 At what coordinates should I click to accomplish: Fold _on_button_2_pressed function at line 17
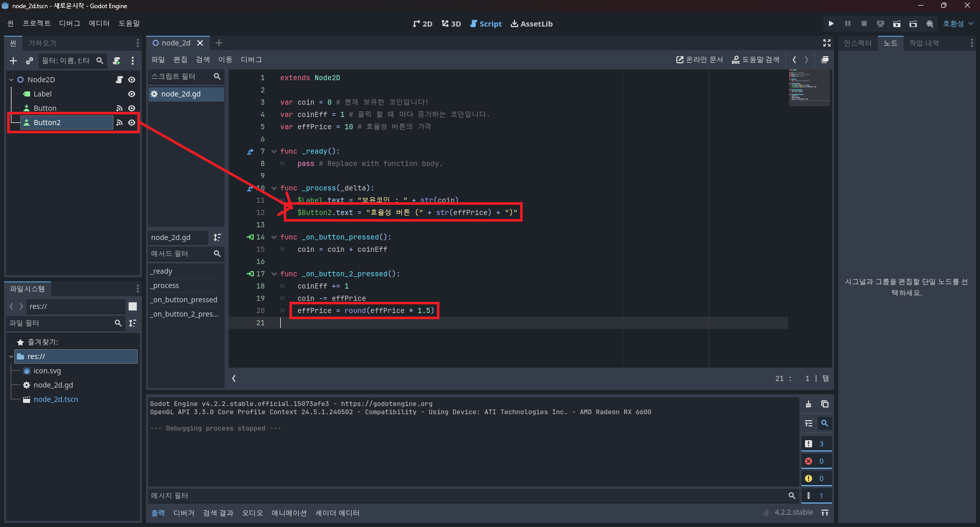(x=274, y=274)
